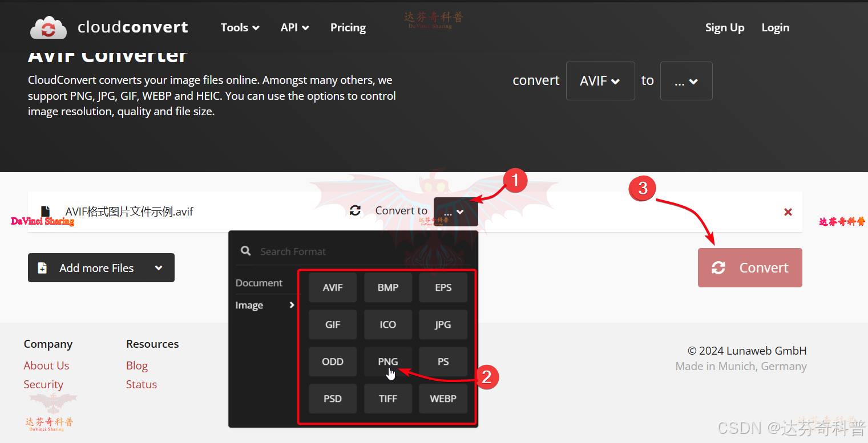Go to the Pricing page
The height and width of the screenshot is (443, 868).
(348, 27)
